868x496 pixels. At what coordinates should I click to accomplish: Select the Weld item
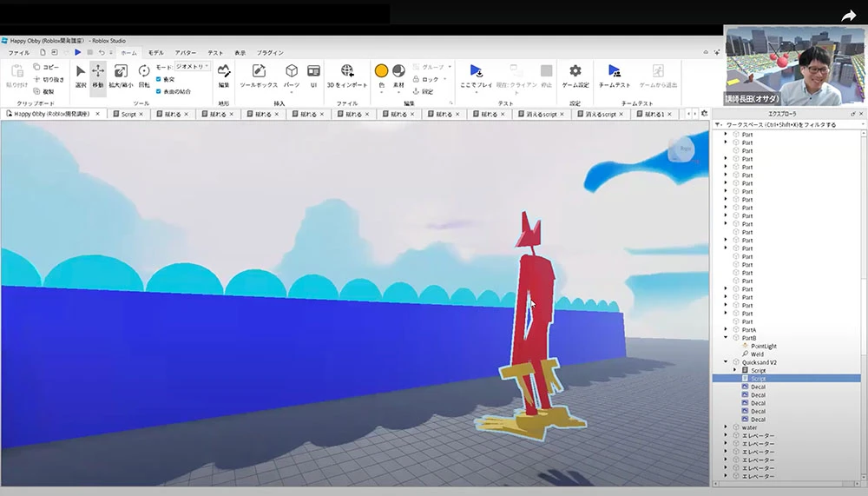757,354
